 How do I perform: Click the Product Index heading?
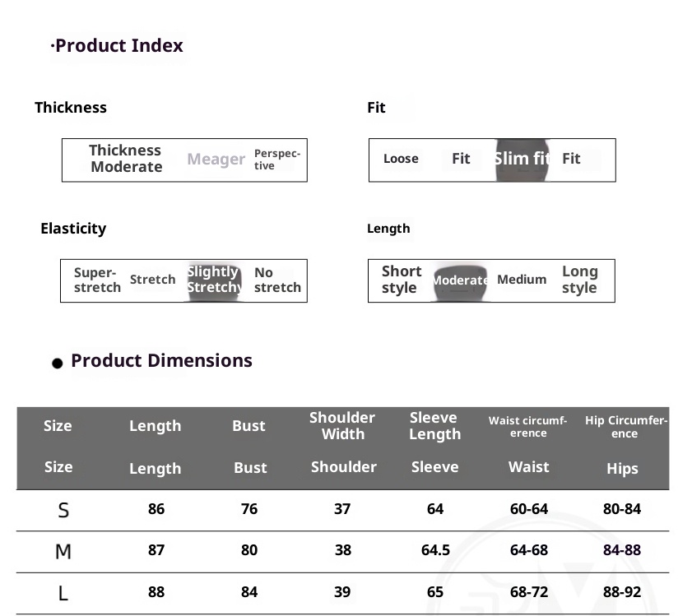pos(118,46)
